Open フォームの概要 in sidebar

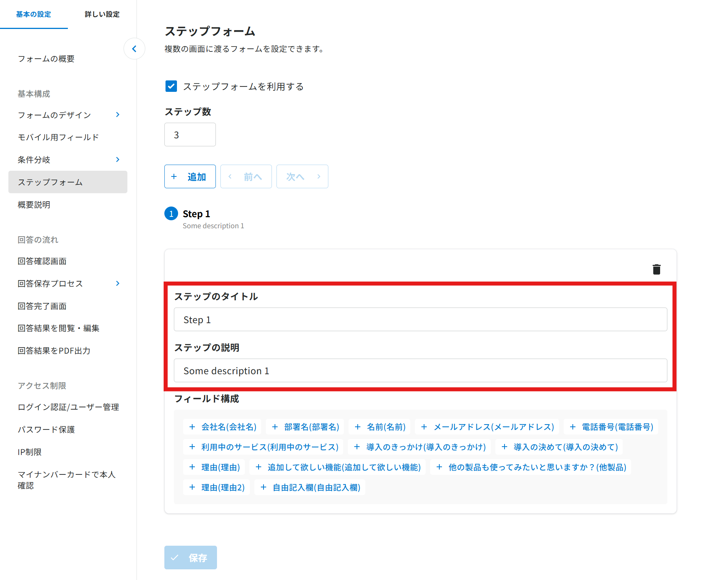(x=46, y=59)
